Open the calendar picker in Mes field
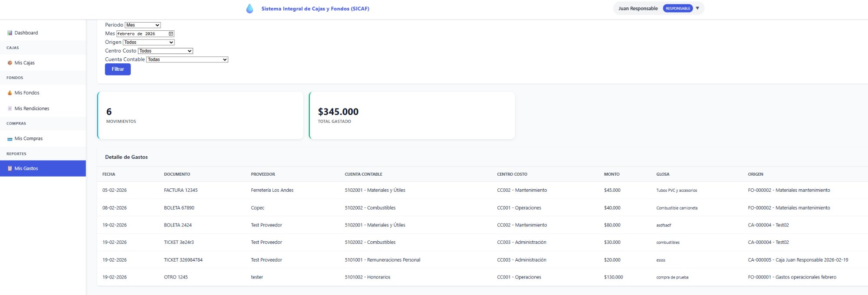This screenshot has width=868, height=295. (171, 34)
